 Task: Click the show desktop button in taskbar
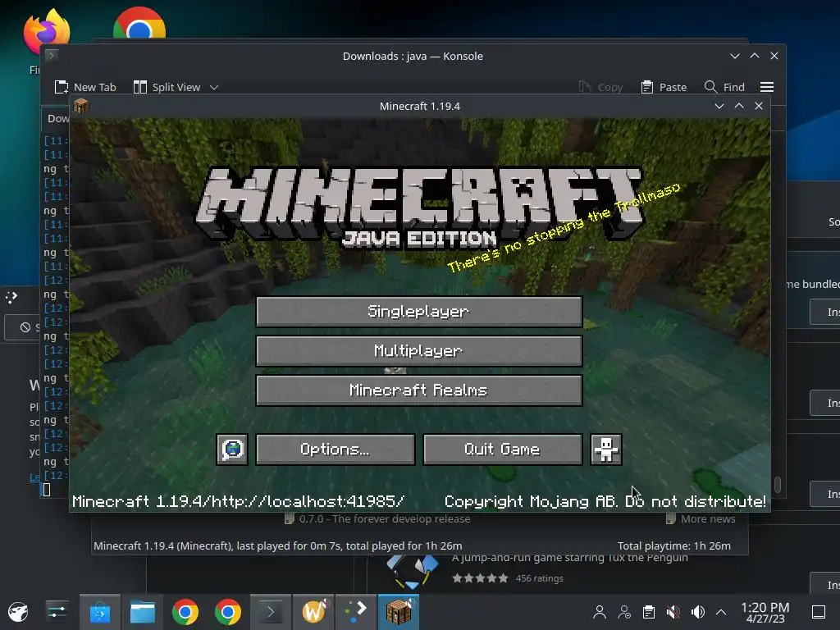point(819,612)
